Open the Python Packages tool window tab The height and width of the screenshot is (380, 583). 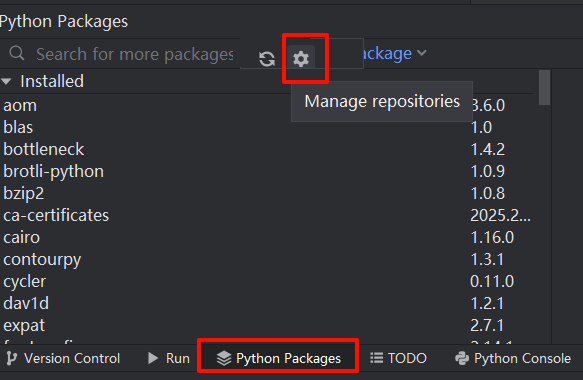point(278,358)
